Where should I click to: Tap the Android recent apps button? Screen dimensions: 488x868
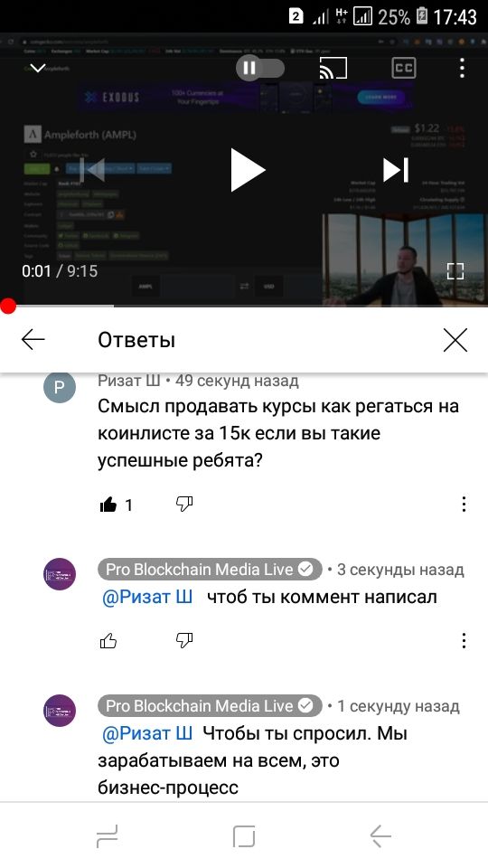(108, 835)
